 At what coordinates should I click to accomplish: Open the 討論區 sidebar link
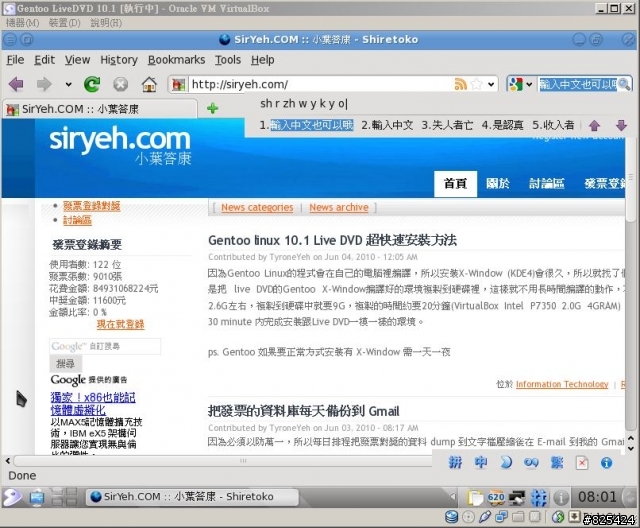[77, 220]
